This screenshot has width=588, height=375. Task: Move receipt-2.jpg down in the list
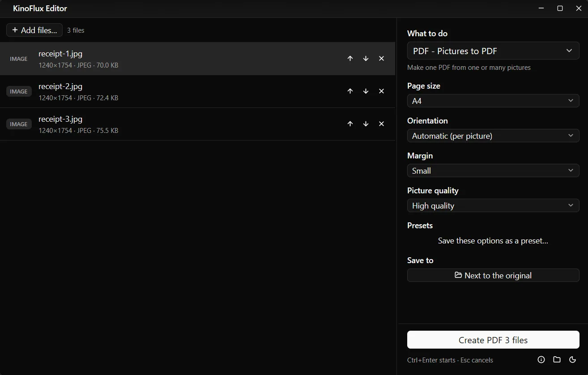coord(366,91)
